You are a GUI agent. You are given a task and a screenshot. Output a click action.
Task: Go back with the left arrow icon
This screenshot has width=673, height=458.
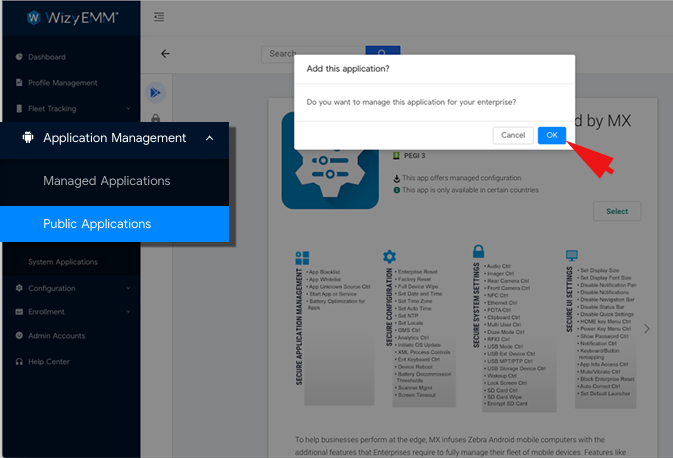(x=165, y=54)
